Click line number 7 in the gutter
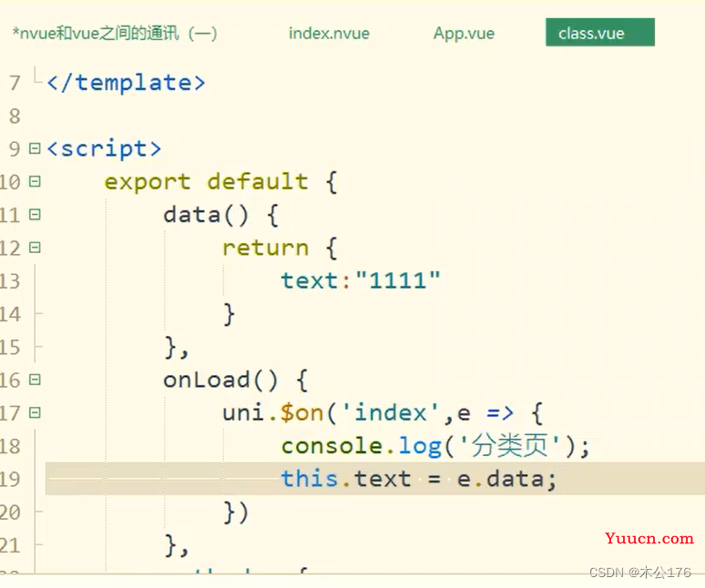The width and height of the screenshot is (705, 588). [15, 83]
